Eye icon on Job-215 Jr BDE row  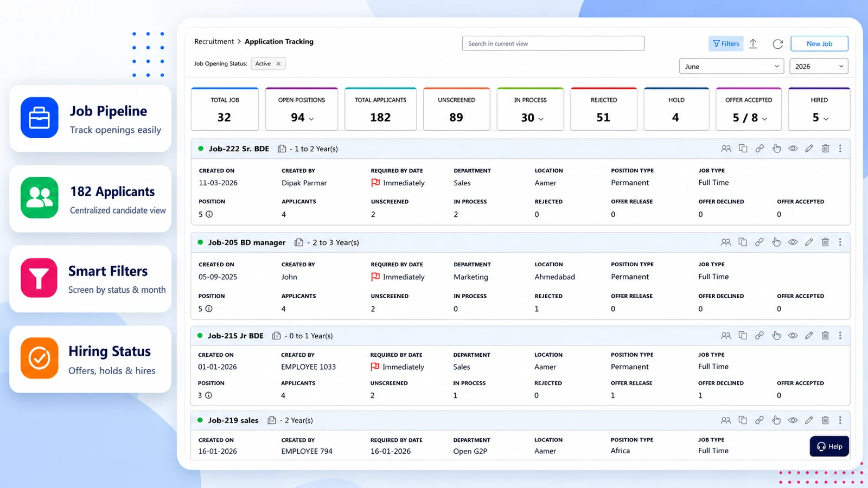pyautogui.click(x=793, y=336)
